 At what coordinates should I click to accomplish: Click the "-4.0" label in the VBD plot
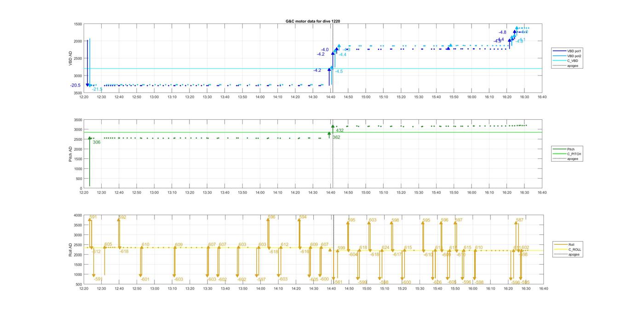[325, 50]
